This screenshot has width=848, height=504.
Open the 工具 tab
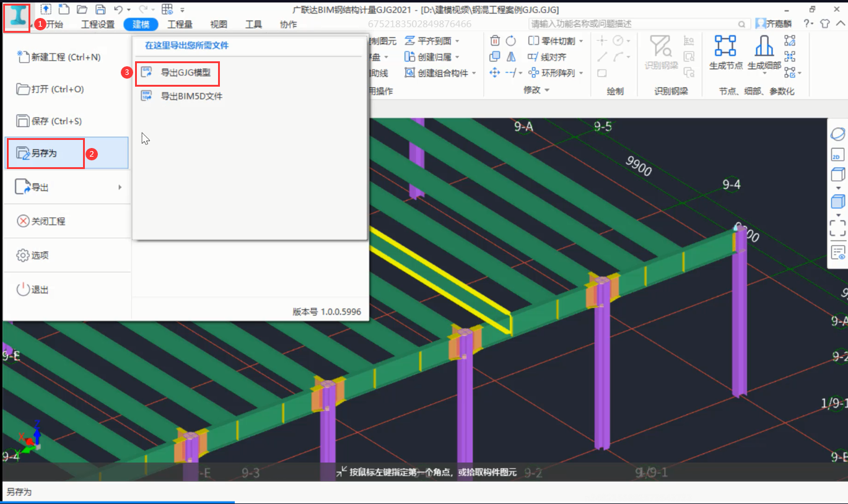tap(253, 24)
